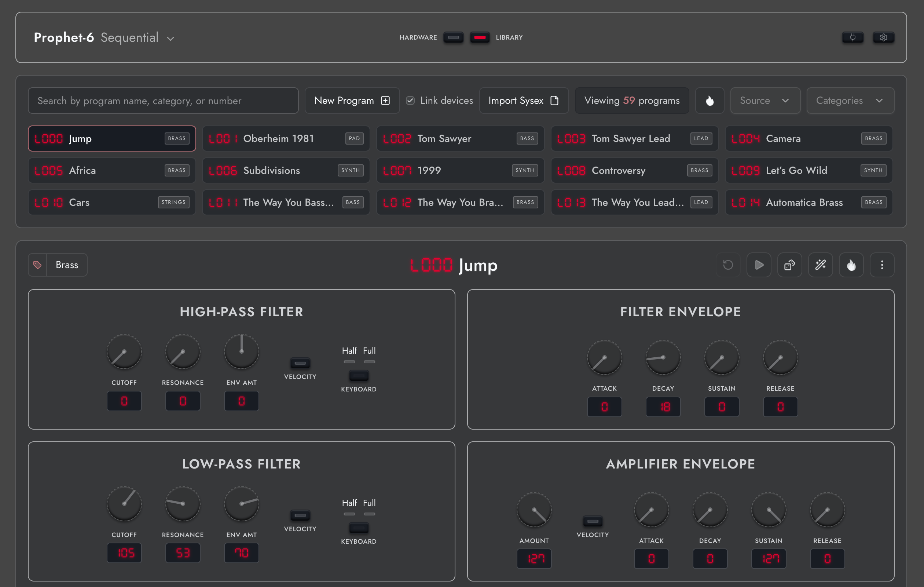This screenshot has height=587, width=924.
Task: Click Low-Pass RESONANCE value display 53
Action: tap(183, 553)
